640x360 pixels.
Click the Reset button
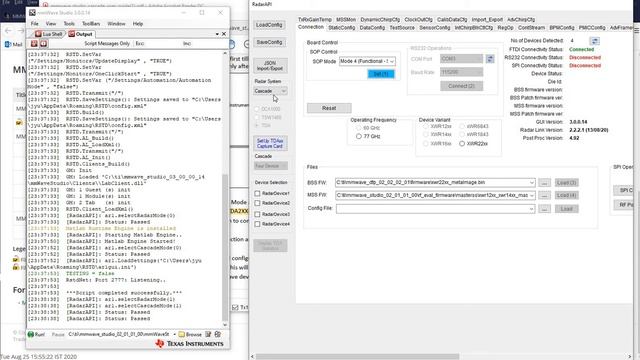(329, 108)
